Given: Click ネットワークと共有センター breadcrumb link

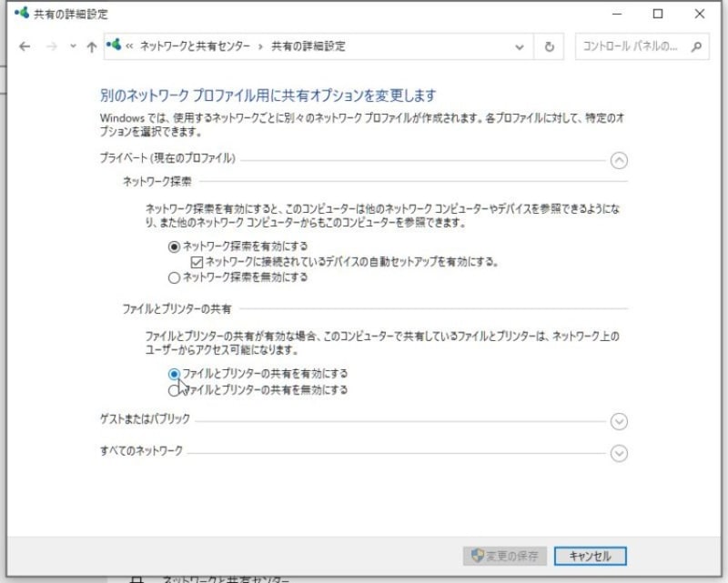Looking at the screenshot, I should (194, 46).
